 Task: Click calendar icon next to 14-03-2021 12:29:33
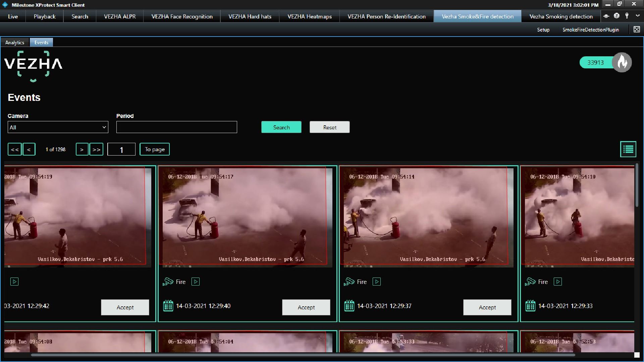[530, 306]
